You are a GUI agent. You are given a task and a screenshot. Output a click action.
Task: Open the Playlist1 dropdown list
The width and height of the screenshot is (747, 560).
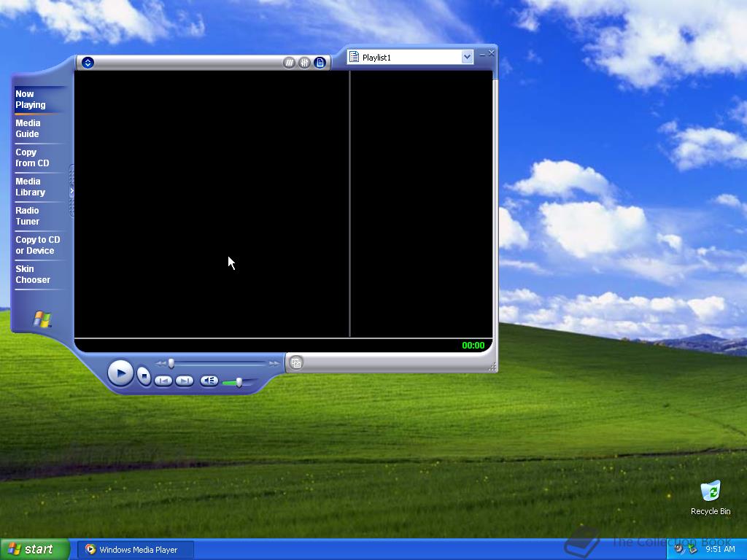467,57
